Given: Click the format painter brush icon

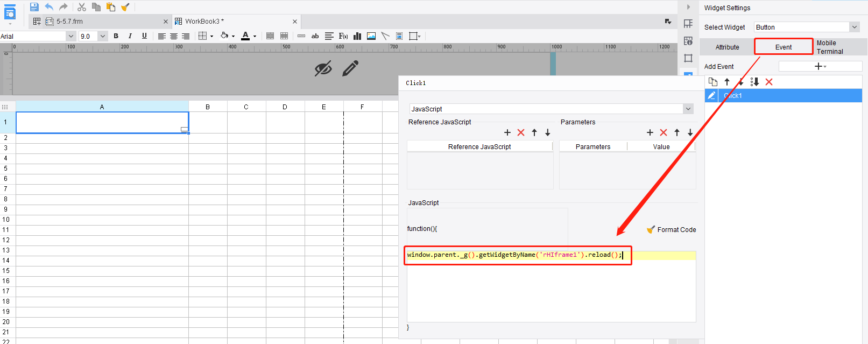Looking at the screenshot, I should pyautogui.click(x=125, y=7).
